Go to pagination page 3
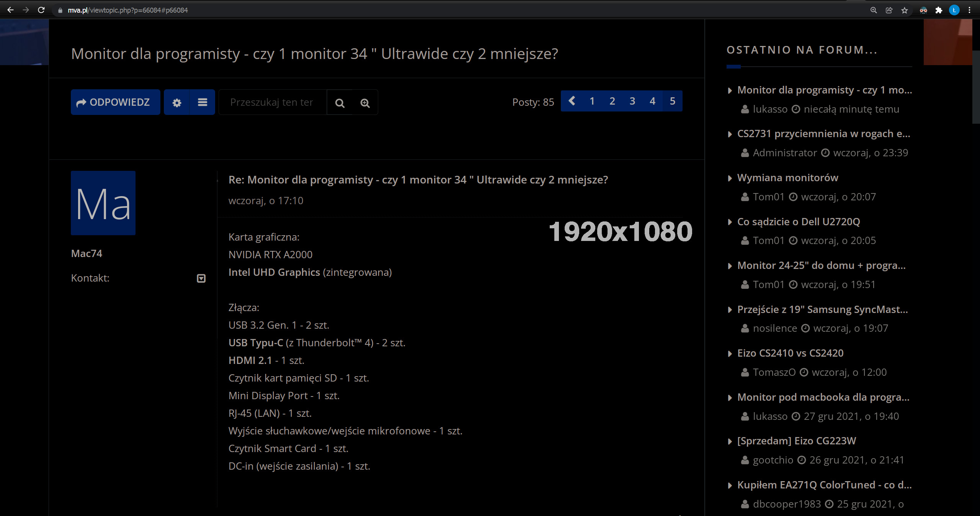This screenshot has width=980, height=516. 632,101
